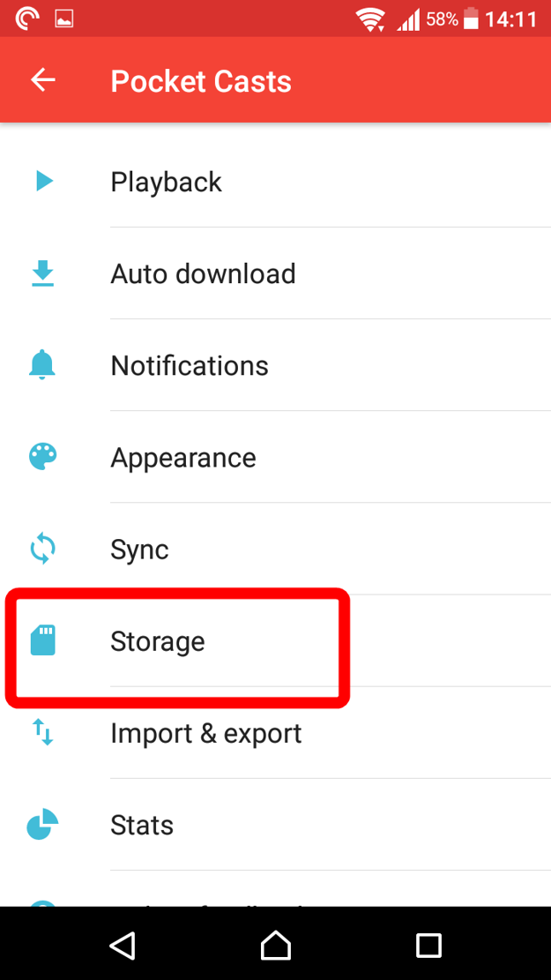
Task: Tap the Sync circular arrows icon
Action: [x=43, y=549]
